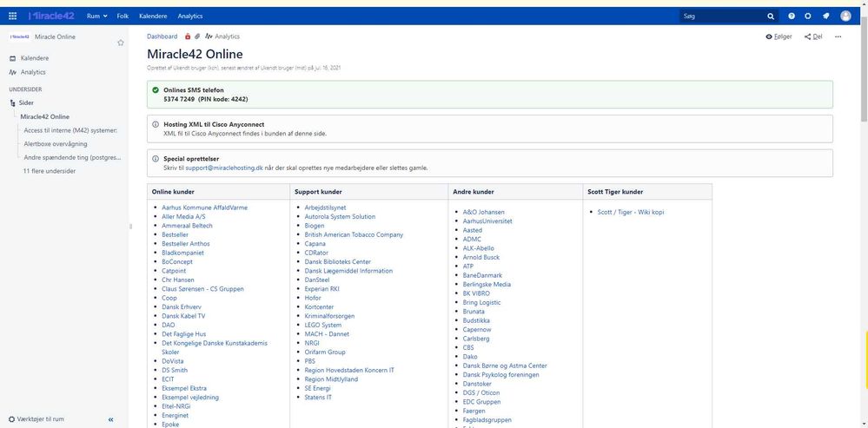868x428 pixels.
Task: Open Eksempel vejledning link
Action: [190, 397]
